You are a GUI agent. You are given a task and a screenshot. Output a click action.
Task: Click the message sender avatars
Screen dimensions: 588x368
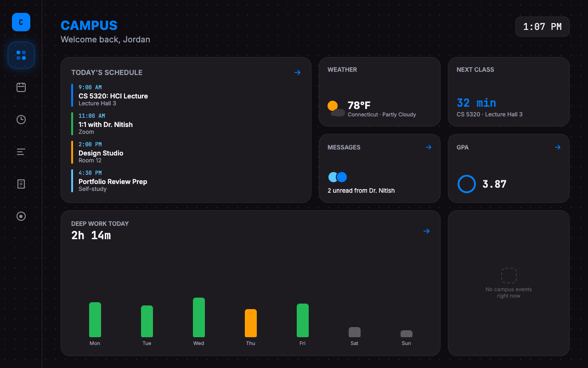(338, 177)
